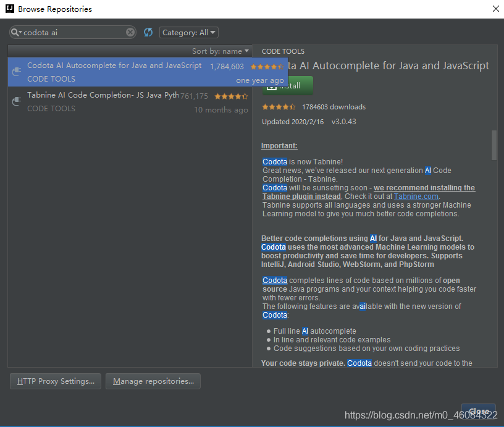Click the description panel scrollbar
504x427 pixels.
[494, 145]
